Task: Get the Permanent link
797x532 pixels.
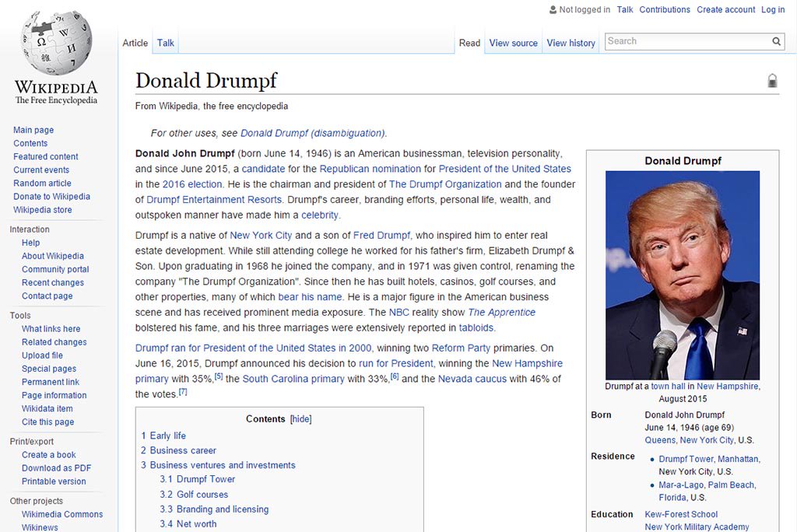Action: pyautogui.click(x=51, y=382)
